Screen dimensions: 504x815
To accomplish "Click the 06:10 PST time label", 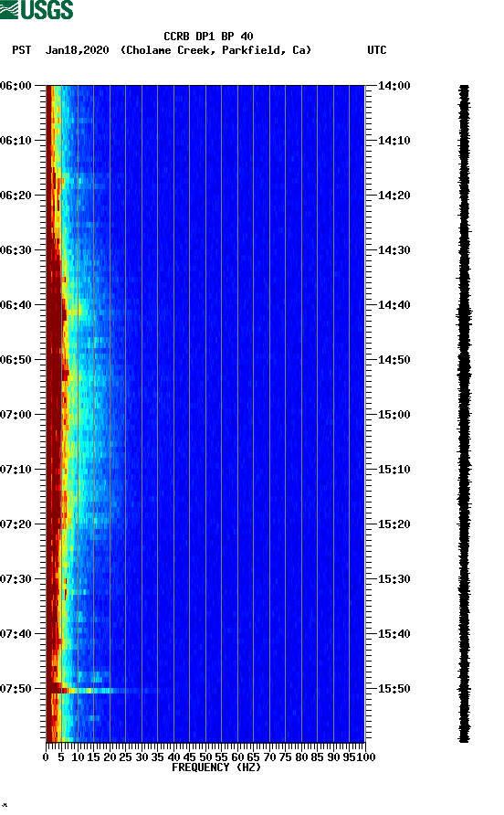I will [x=16, y=141].
